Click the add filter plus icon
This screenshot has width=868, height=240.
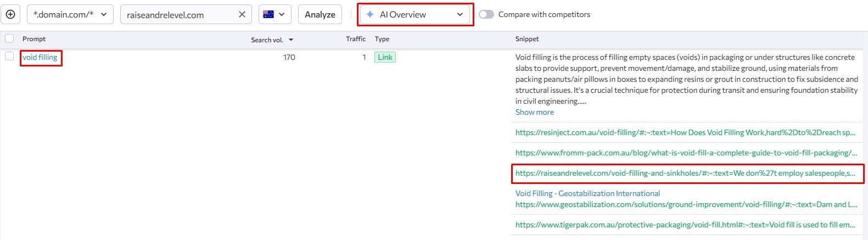point(10,14)
